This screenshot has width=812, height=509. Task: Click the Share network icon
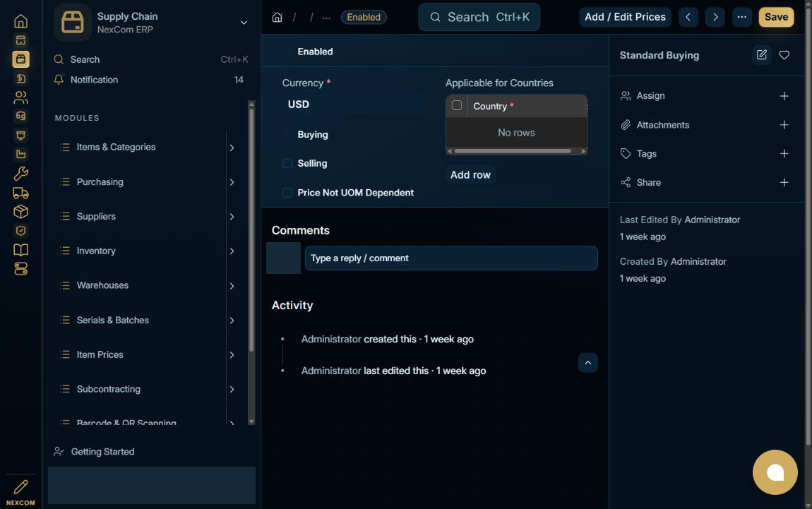click(x=626, y=182)
